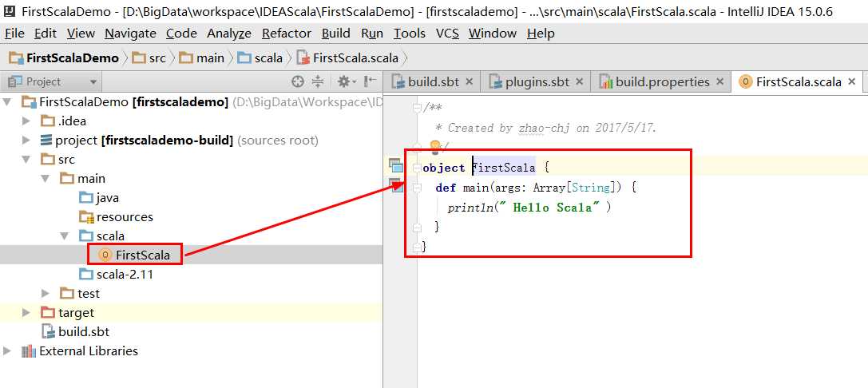Image resolution: width=868 pixels, height=388 pixels.
Task: Collapse the src folder node
Action: [26, 160]
